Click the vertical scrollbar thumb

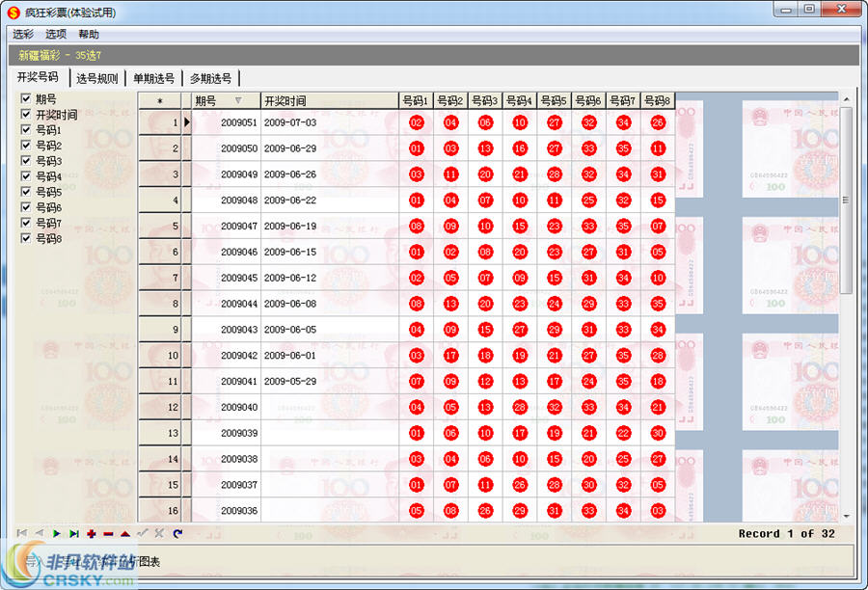[847, 201]
